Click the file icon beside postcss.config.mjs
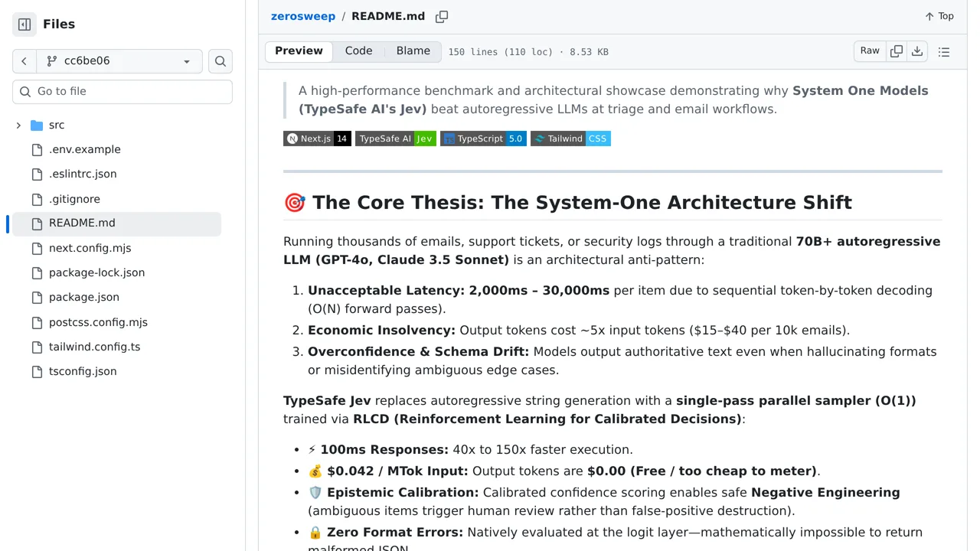 pyautogui.click(x=37, y=322)
